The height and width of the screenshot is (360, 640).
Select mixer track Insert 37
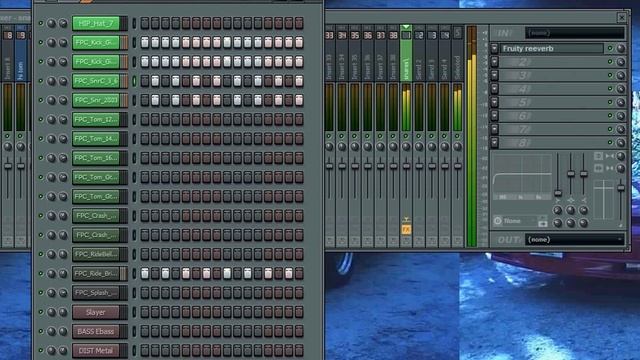pos(380,53)
